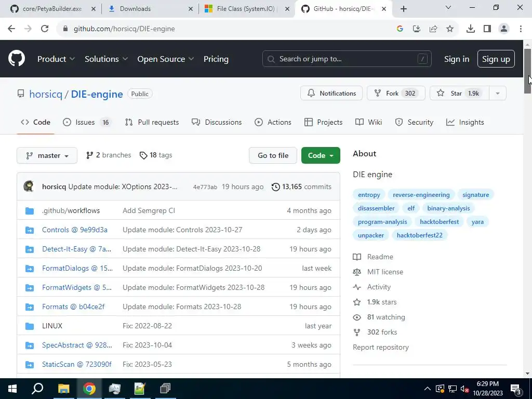
Task: Click the Notifications button
Action: tap(331, 94)
